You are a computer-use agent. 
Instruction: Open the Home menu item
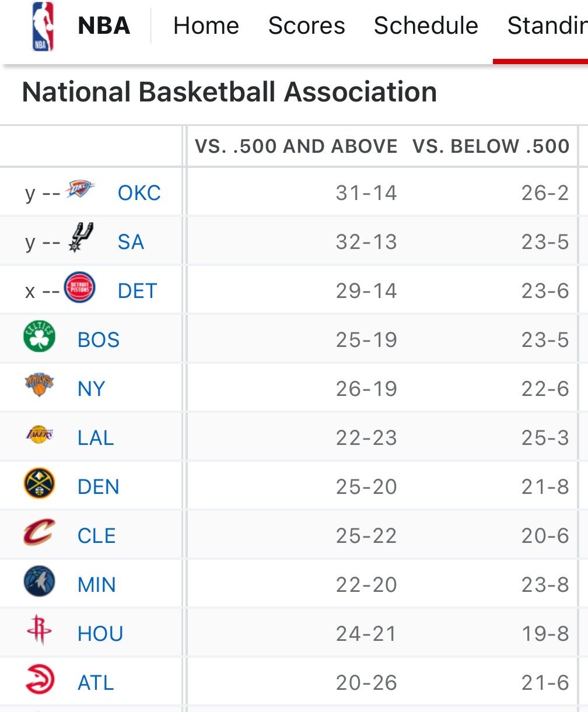tap(206, 26)
